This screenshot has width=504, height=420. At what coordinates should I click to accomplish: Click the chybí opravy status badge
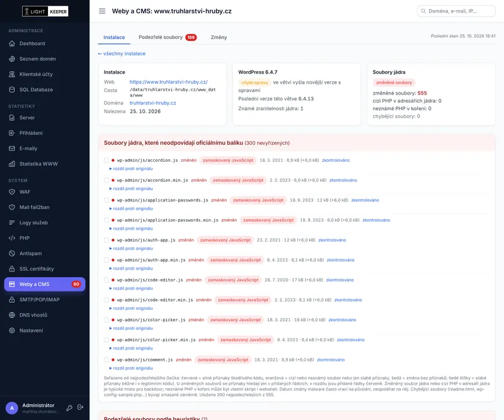[255, 82]
